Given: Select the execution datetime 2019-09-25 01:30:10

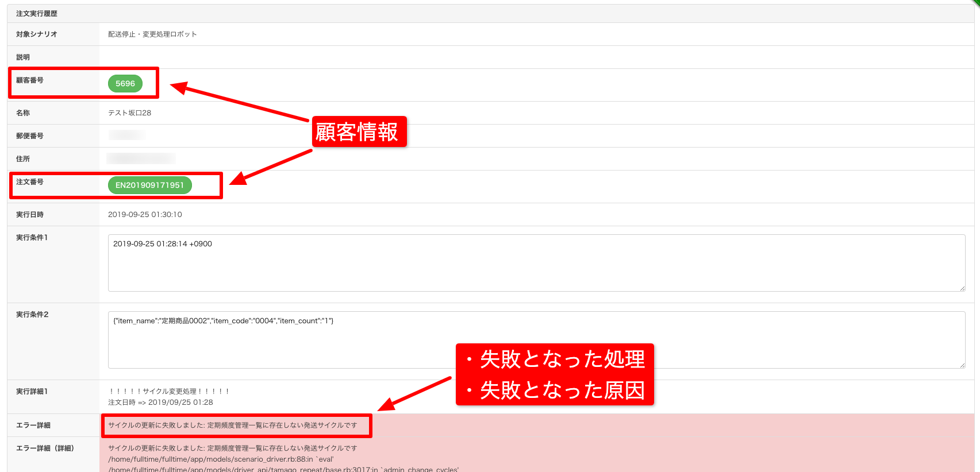Looking at the screenshot, I should 145,214.
